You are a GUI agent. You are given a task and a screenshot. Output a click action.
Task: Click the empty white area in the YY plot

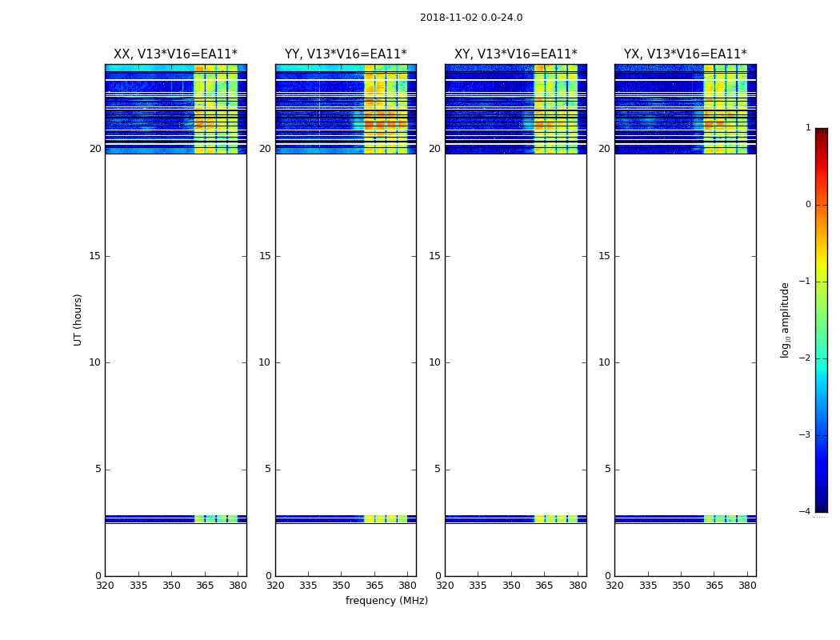[346, 320]
